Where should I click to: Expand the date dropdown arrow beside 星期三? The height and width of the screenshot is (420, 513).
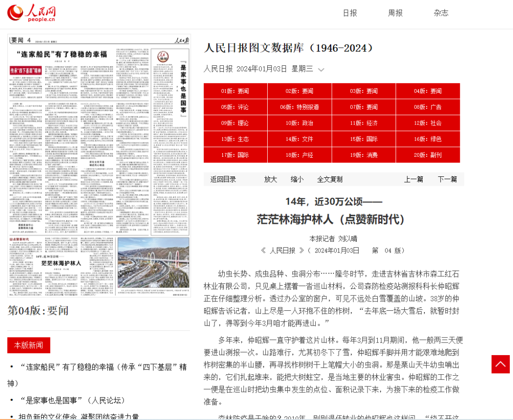click(321, 70)
